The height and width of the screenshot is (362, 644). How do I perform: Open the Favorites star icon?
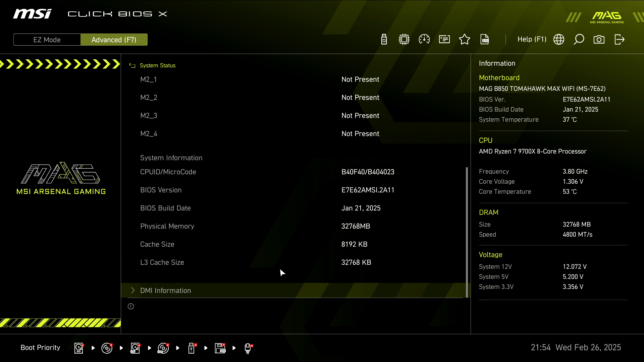(x=465, y=40)
